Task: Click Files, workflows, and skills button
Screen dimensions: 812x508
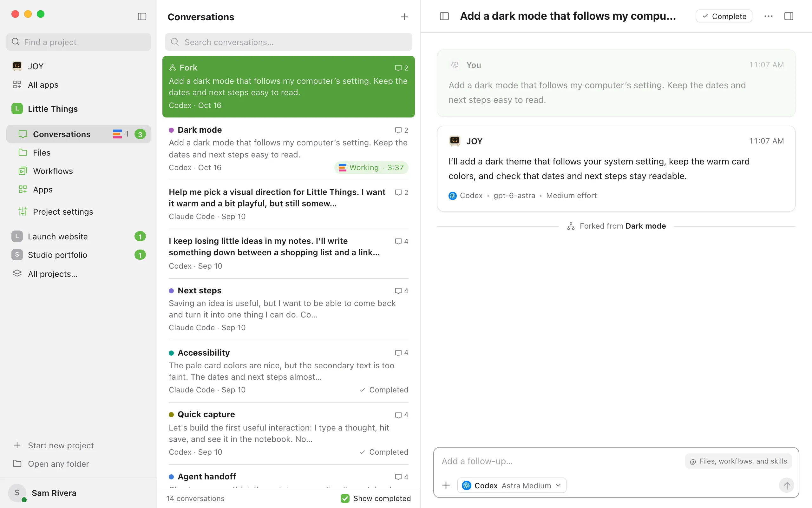Action: point(738,461)
